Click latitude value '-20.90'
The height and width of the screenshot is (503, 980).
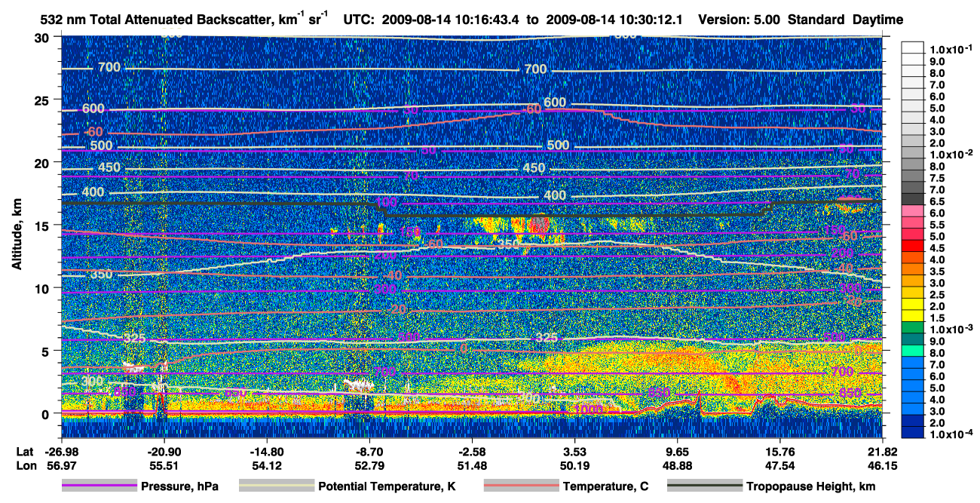163,451
